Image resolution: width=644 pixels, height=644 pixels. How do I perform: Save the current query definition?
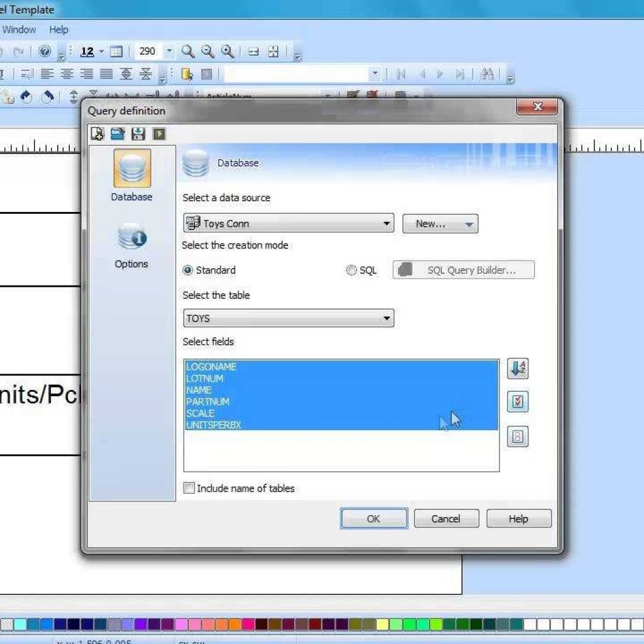[138, 134]
